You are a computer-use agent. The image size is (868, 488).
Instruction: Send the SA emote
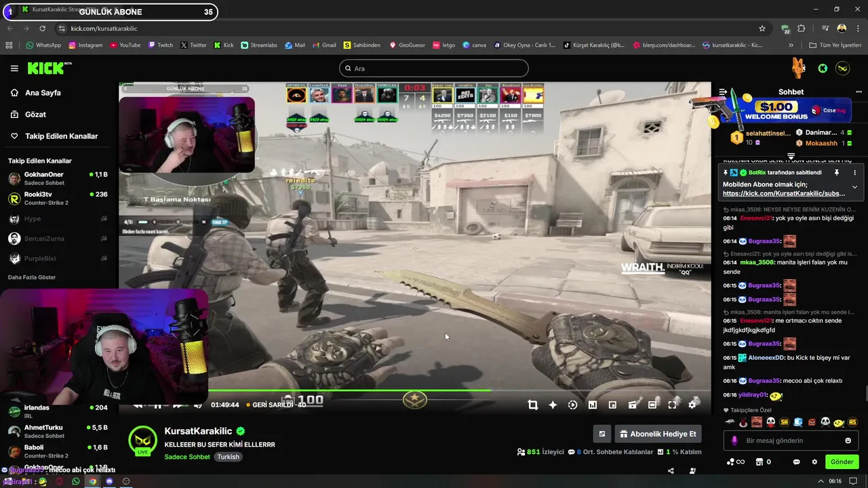click(x=784, y=422)
